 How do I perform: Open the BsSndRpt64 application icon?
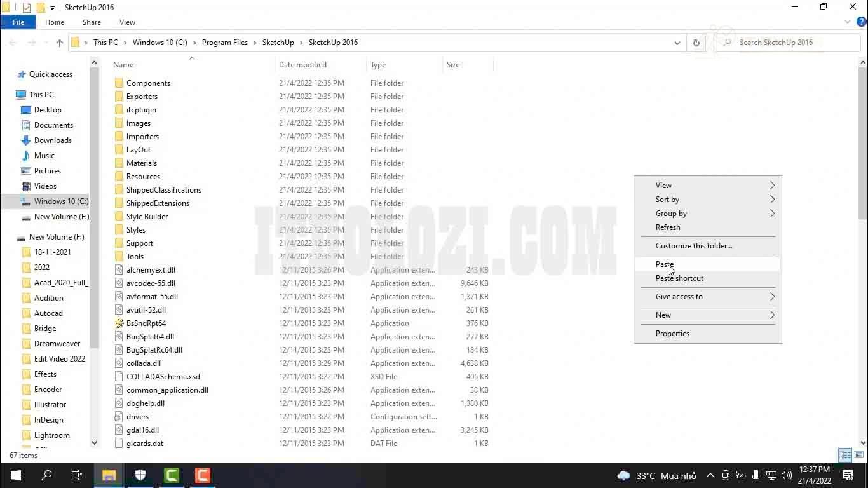tap(119, 323)
